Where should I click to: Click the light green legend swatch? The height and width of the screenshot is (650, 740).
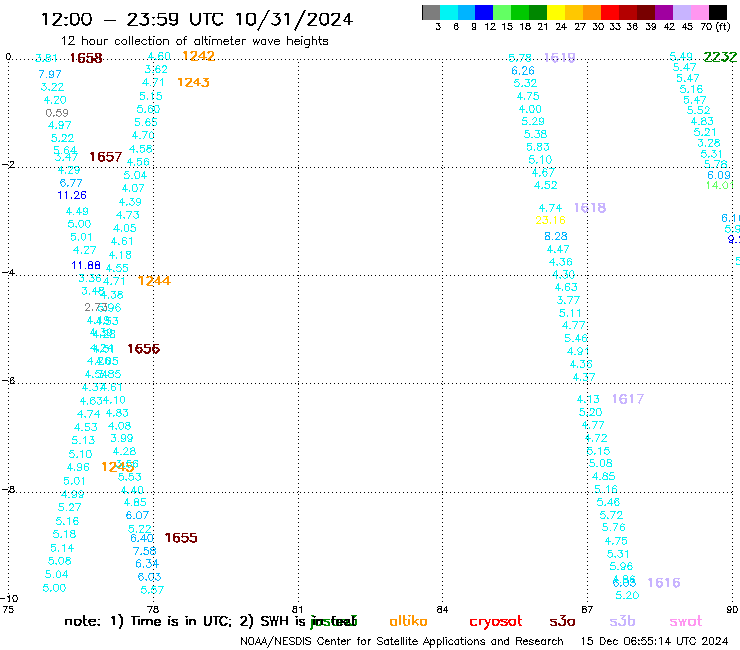(x=502, y=13)
